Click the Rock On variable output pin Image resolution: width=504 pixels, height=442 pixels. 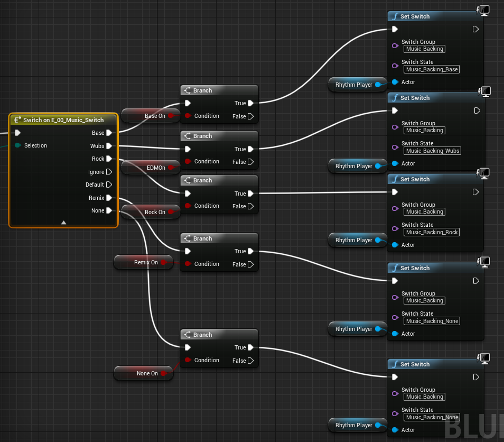tap(171, 211)
